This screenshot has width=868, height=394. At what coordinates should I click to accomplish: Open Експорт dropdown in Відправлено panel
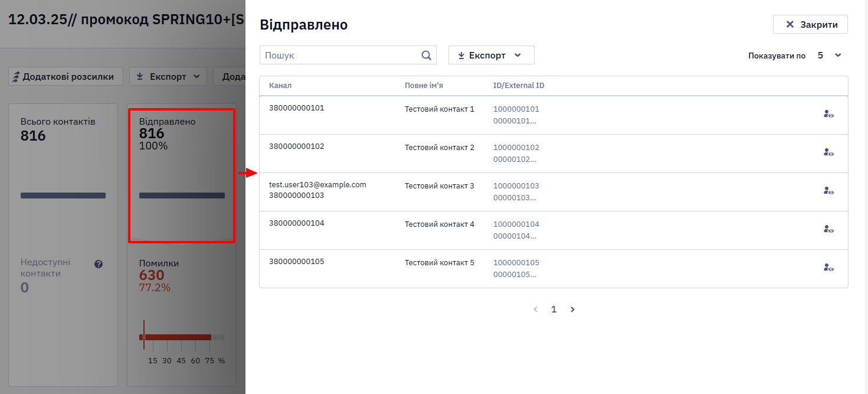(492, 55)
